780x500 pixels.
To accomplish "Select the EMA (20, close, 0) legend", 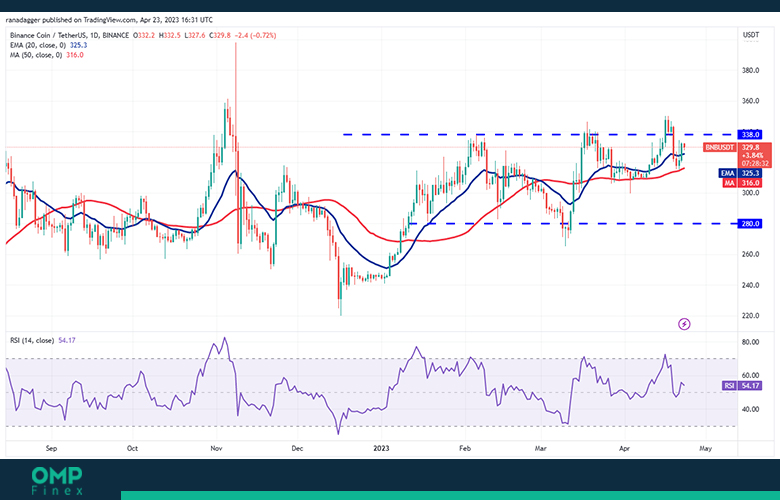I will click(48, 45).
